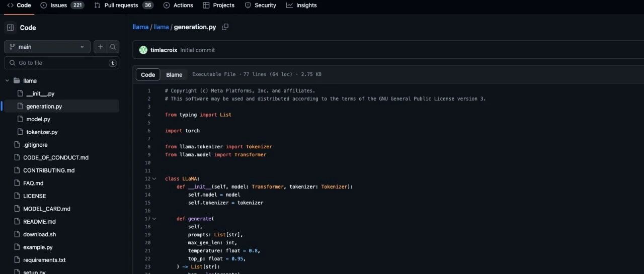Screen dimensions: 644x274
Task: Click the file icon beside example.py
Action: pos(17,247)
